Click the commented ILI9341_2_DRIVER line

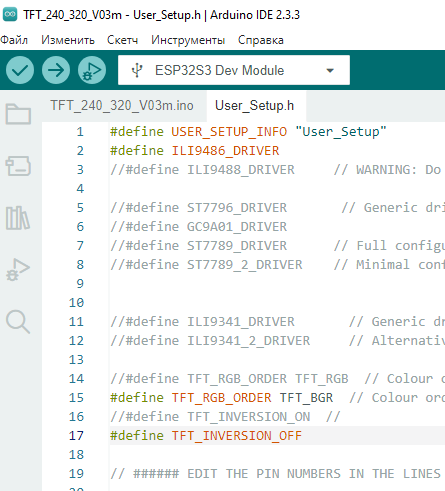pos(210,341)
